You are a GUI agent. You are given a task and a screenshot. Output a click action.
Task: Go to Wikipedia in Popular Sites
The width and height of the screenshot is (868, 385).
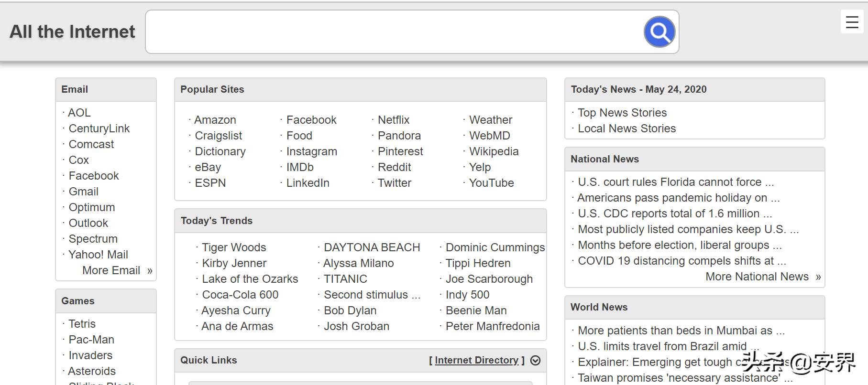(x=494, y=151)
